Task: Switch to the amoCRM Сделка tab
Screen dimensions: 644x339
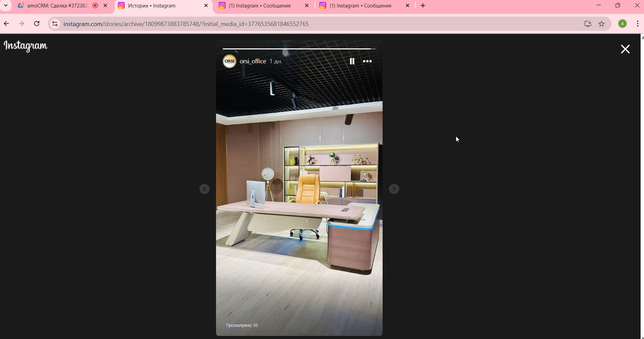Action: coord(58,6)
